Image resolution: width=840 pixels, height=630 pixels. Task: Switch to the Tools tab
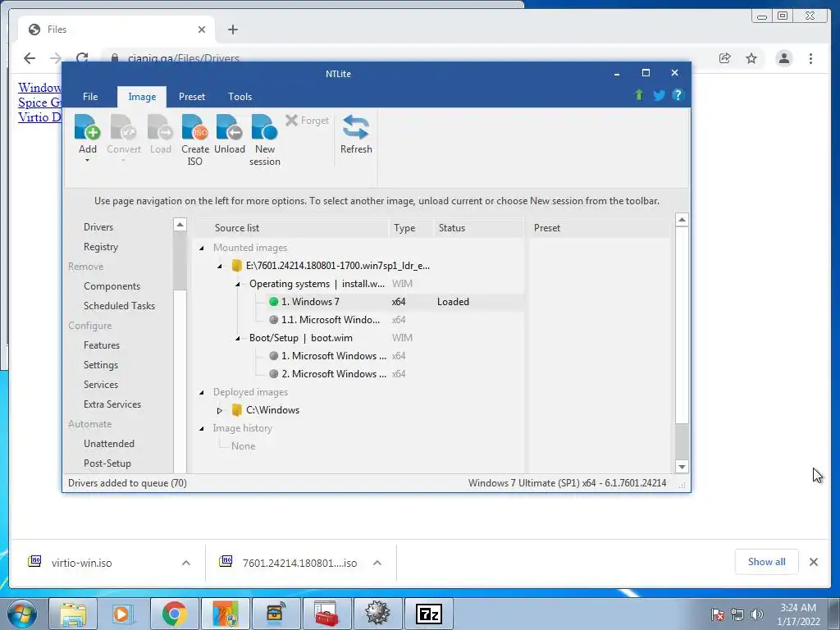pos(240,97)
